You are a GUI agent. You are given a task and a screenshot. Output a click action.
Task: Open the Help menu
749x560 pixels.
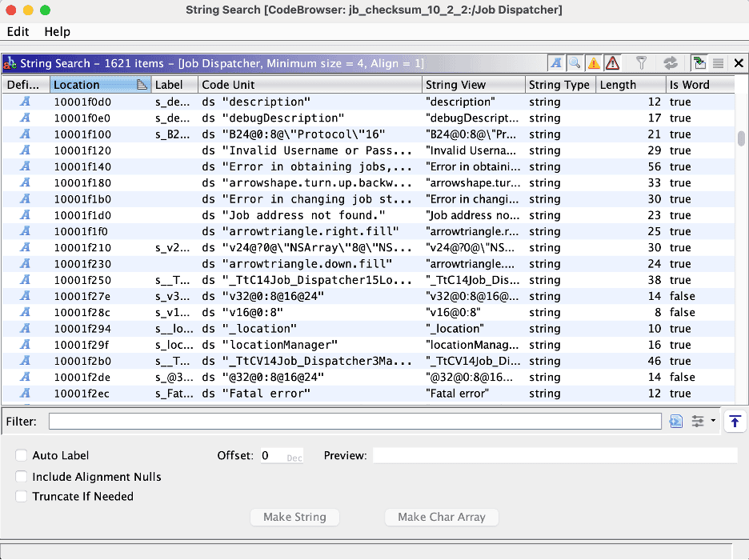[57, 32]
